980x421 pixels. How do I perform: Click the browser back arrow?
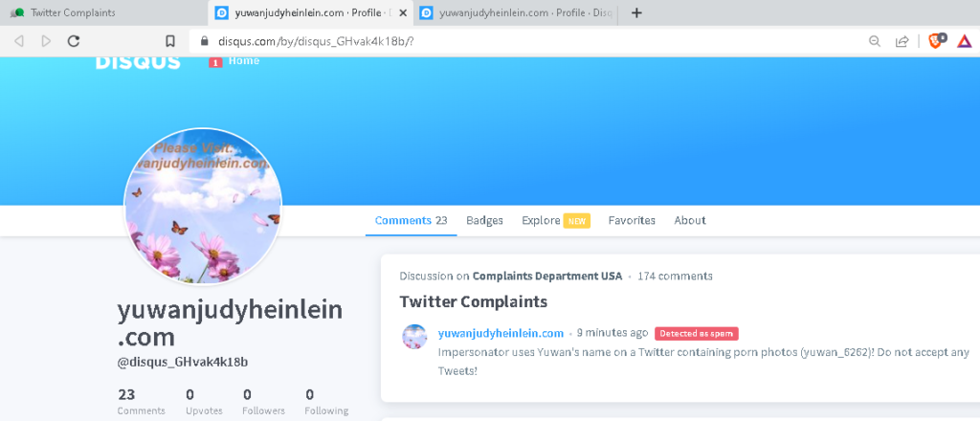[18, 41]
